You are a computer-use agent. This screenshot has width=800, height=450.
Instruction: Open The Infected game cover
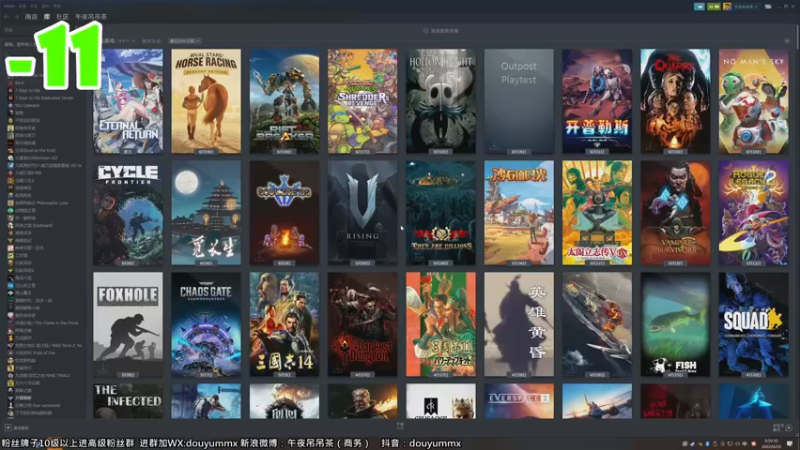(x=128, y=401)
